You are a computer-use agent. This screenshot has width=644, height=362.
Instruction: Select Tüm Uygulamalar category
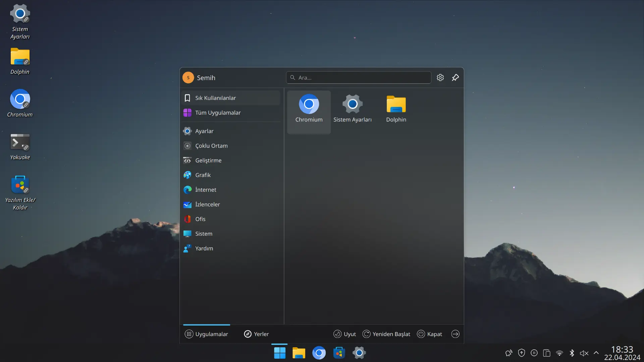pyautogui.click(x=231, y=113)
